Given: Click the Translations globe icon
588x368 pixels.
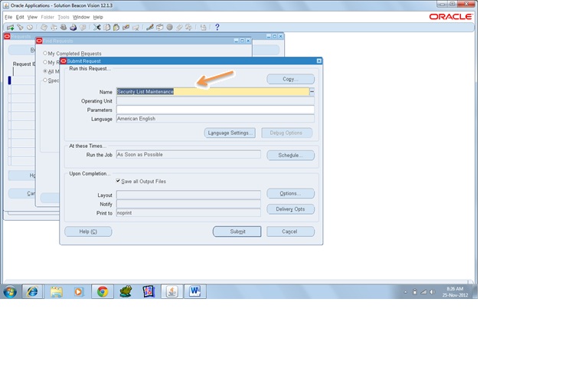Looking at the screenshot, I should pyautogui.click(x=169, y=28).
